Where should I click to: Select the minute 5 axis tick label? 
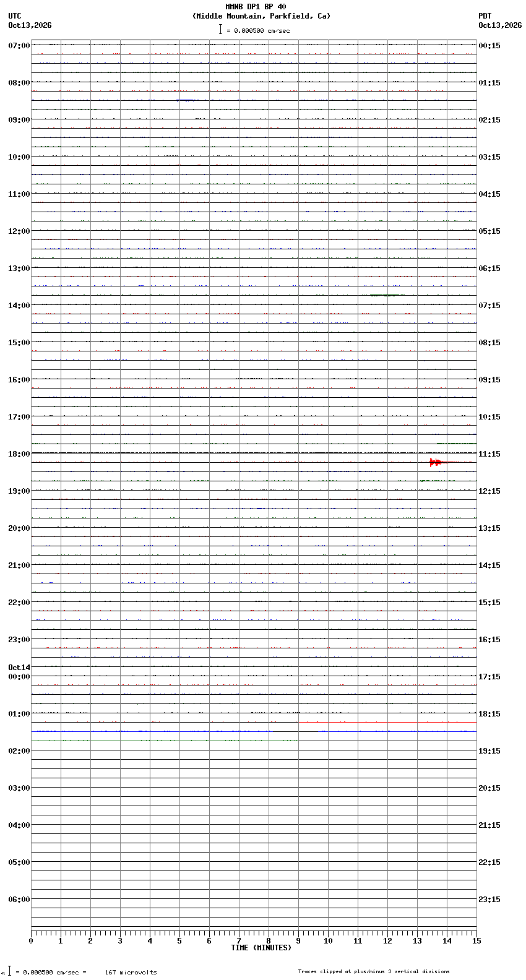[179, 941]
